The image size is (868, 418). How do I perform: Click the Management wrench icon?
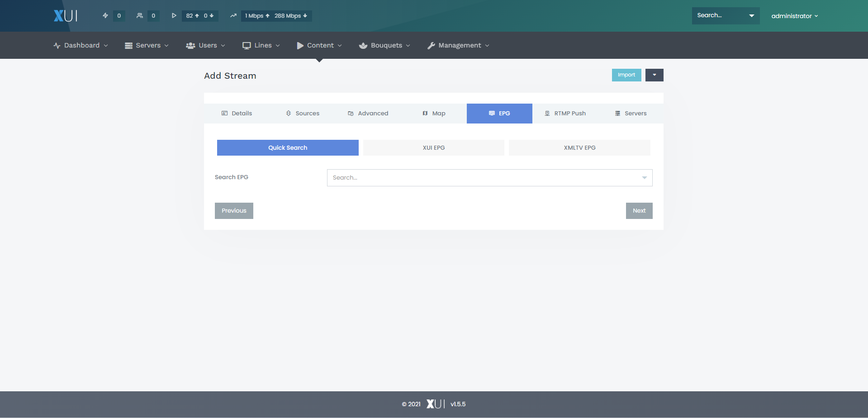click(x=431, y=46)
